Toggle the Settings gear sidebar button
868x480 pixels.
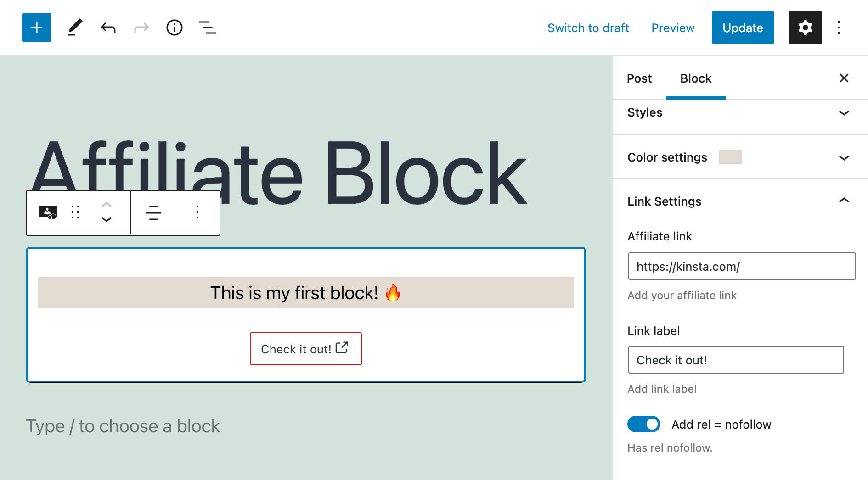(805, 28)
